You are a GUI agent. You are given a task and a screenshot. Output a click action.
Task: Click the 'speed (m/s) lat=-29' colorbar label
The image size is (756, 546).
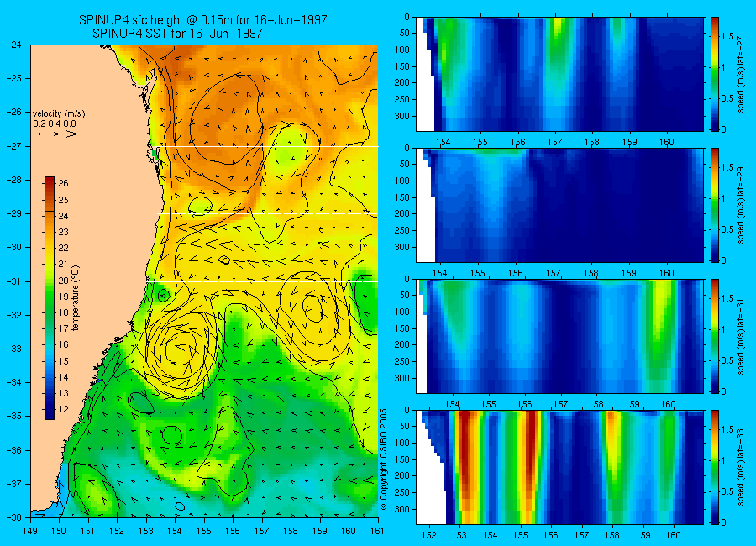tap(741, 204)
